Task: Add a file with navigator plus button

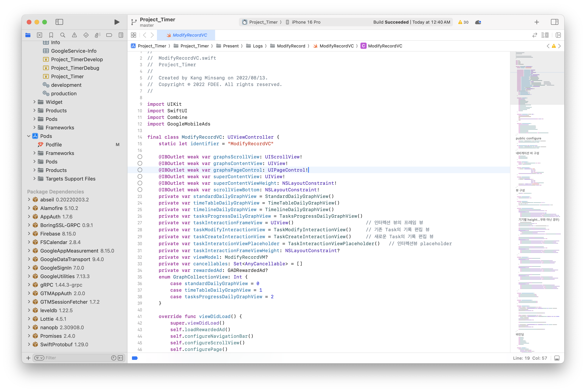Action: point(28,358)
